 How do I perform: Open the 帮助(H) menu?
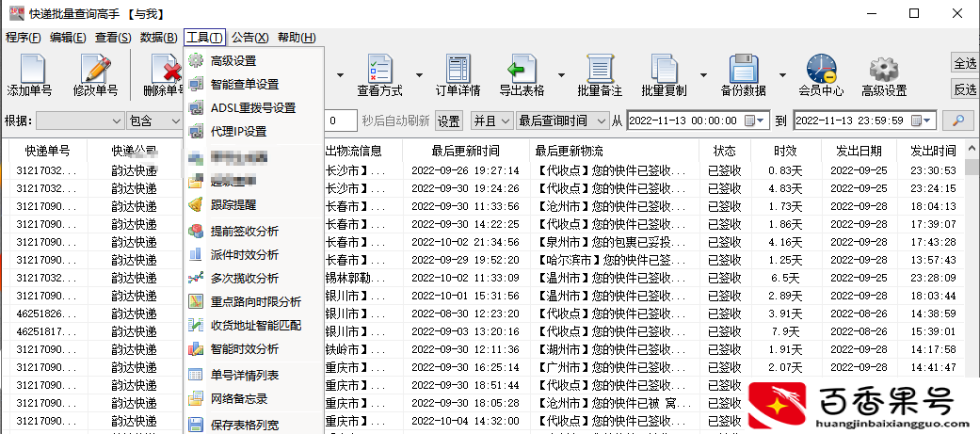pyautogui.click(x=297, y=38)
